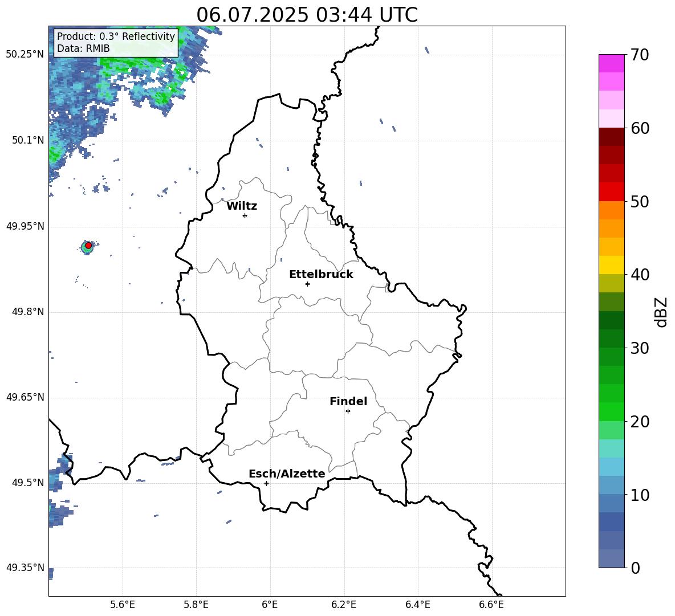Click the colorbar tick label 30
The height and width of the screenshot is (616, 675).
(640, 348)
